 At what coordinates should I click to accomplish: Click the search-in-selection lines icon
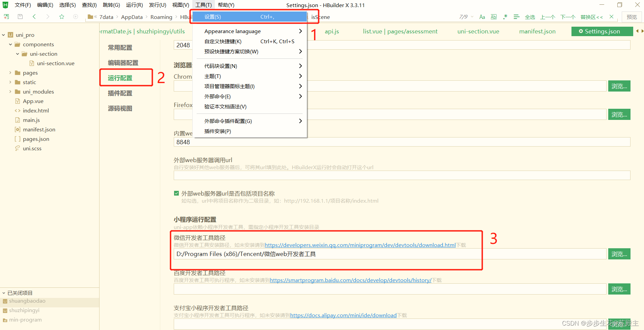click(x=516, y=17)
